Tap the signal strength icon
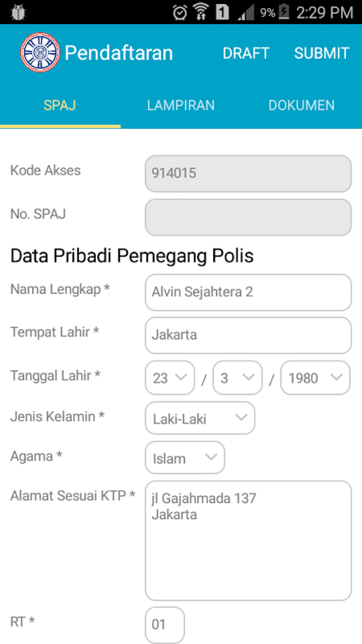Image resolution: width=362 pixels, height=644 pixels. (246, 13)
